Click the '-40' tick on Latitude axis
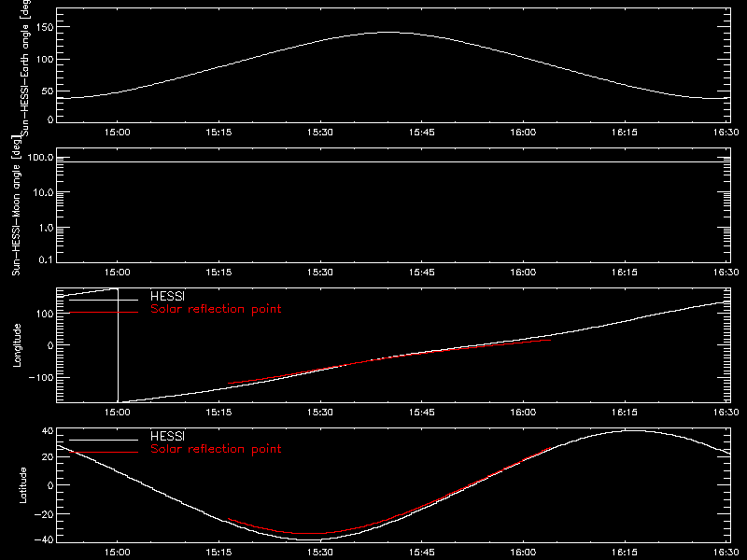 pos(44,540)
